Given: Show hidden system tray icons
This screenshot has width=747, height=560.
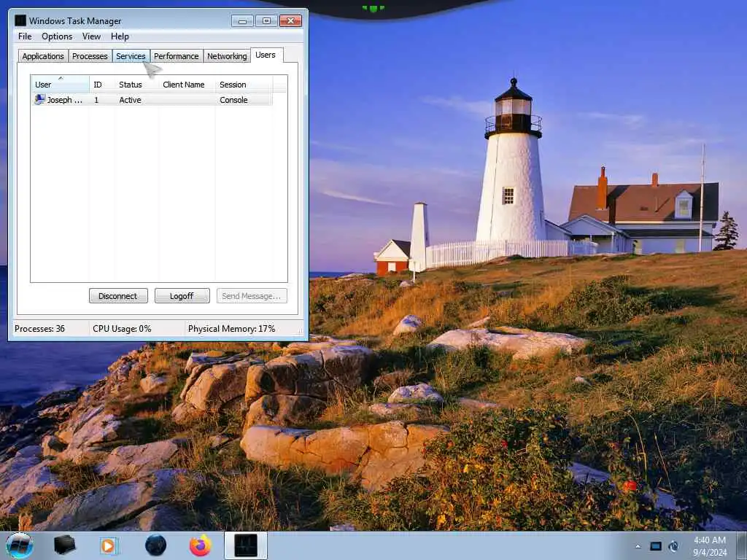Looking at the screenshot, I should pyautogui.click(x=638, y=547).
